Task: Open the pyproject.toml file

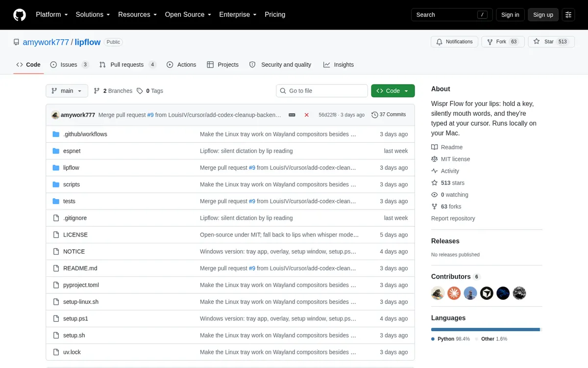Action: coord(81,285)
